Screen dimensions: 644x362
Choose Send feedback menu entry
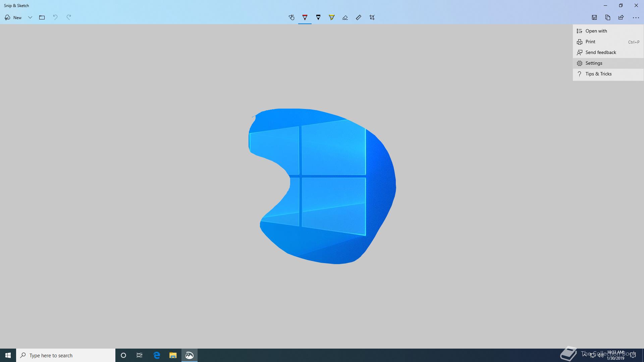tap(608, 52)
